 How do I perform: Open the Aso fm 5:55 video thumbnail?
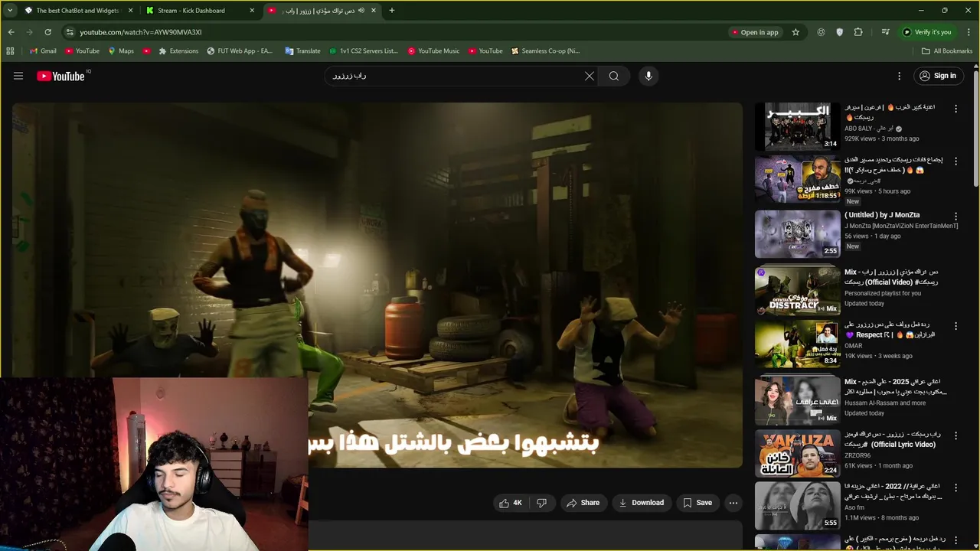[797, 506]
